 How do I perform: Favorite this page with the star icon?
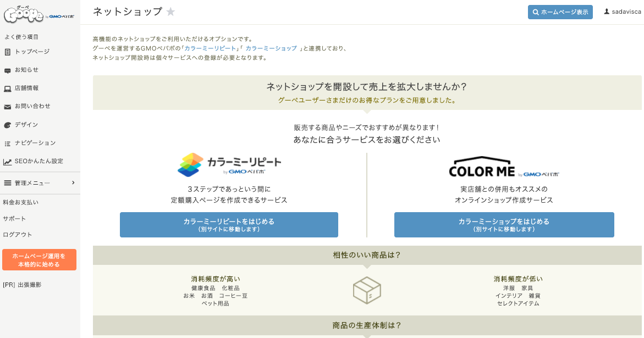click(171, 12)
